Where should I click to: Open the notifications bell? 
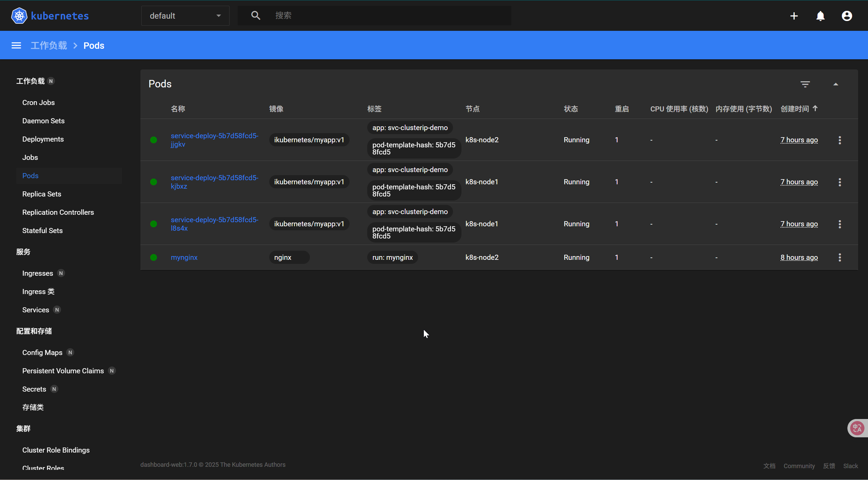tap(820, 16)
